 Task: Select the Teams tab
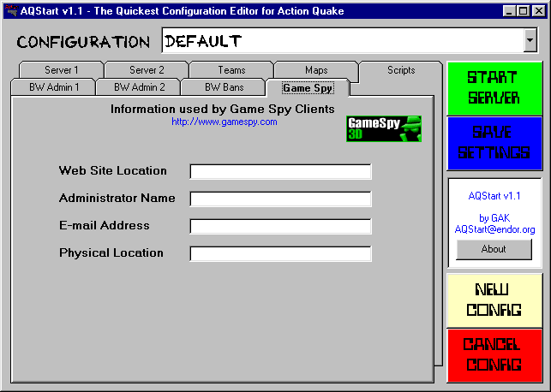point(231,70)
